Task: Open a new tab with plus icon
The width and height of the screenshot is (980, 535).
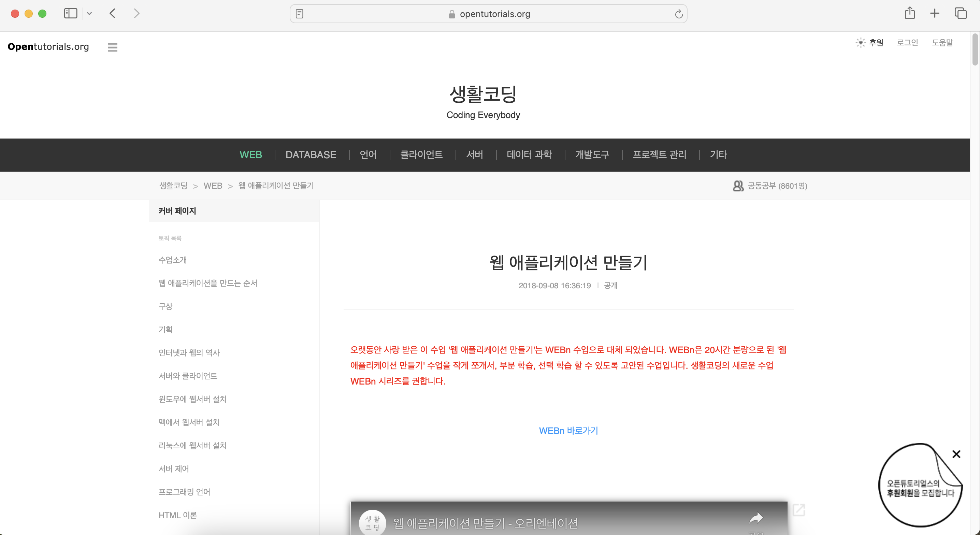Action: [935, 13]
